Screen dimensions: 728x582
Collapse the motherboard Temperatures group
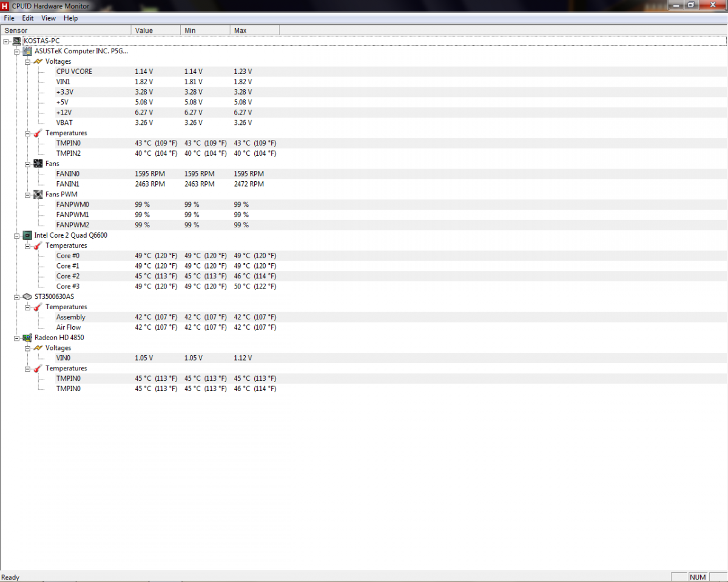27,133
